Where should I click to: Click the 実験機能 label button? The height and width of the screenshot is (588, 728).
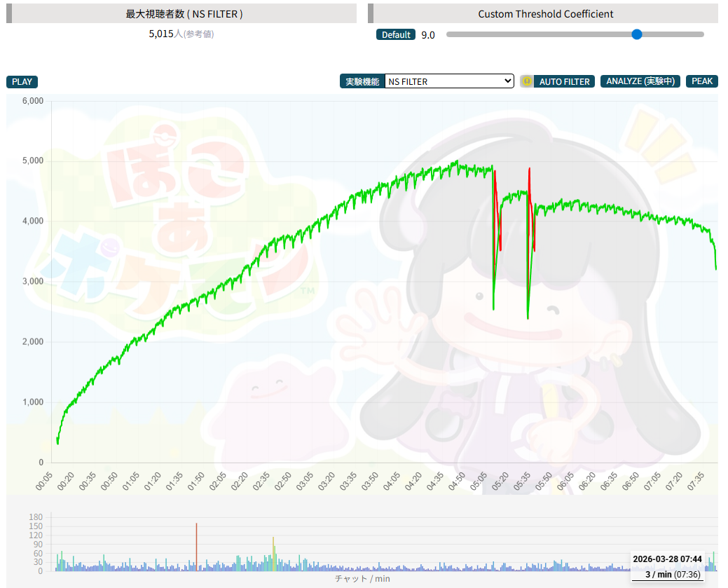pos(362,81)
